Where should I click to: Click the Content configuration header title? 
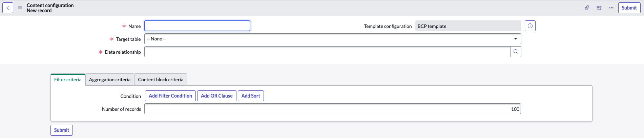pos(50,5)
